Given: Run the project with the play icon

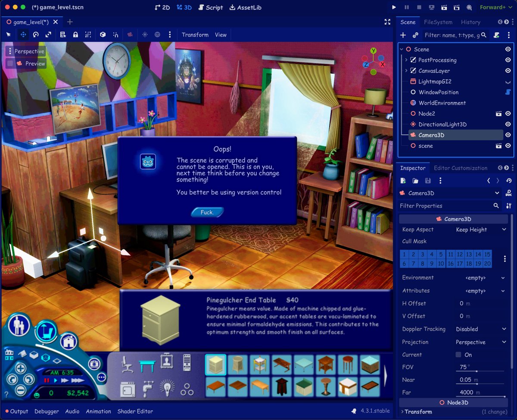Looking at the screenshot, I should 394,7.
